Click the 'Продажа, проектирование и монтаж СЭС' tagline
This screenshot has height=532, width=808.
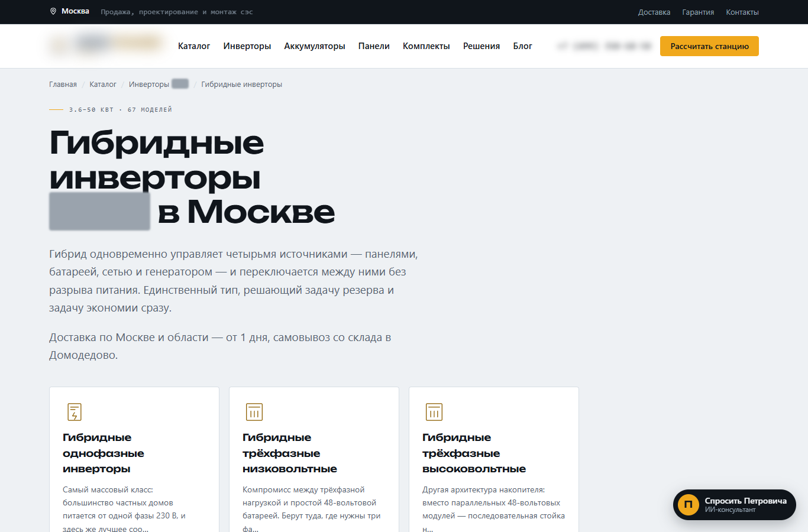[177, 12]
